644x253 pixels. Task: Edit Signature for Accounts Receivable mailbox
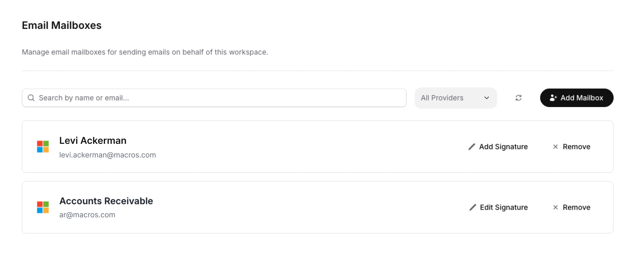(x=504, y=207)
